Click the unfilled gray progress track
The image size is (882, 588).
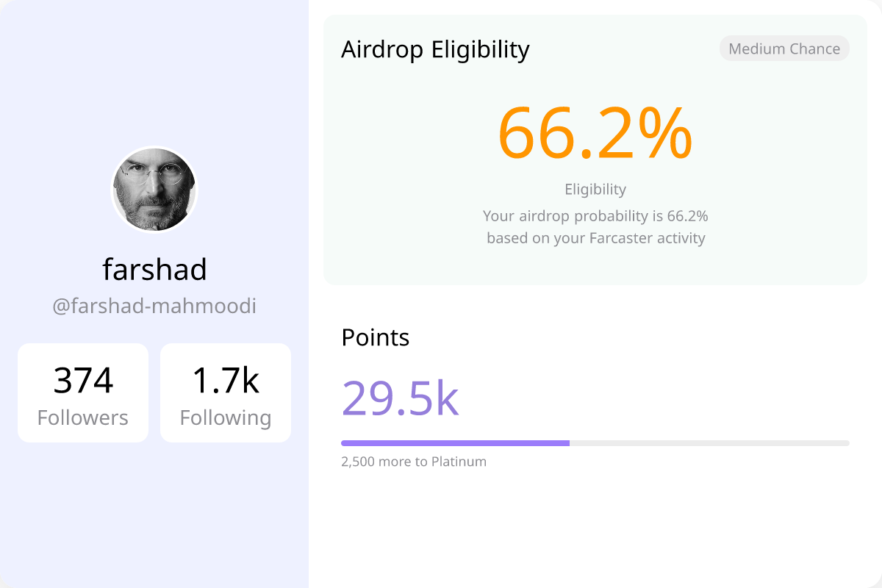click(x=709, y=443)
